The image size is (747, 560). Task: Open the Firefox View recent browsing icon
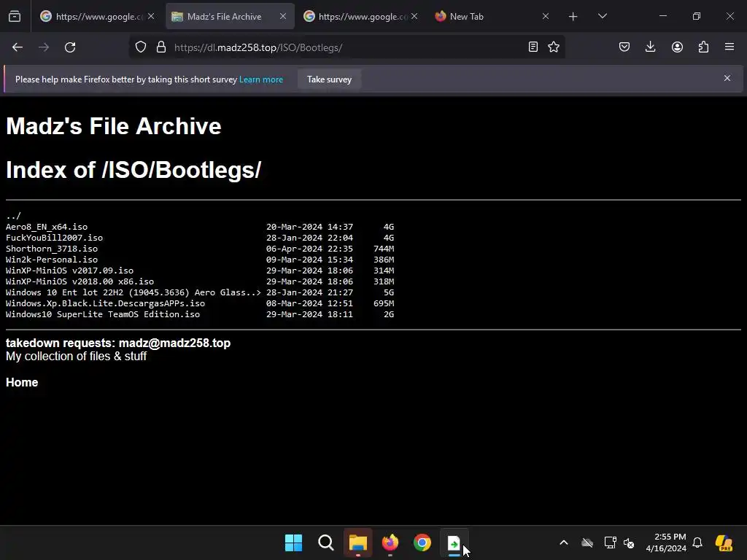point(15,16)
